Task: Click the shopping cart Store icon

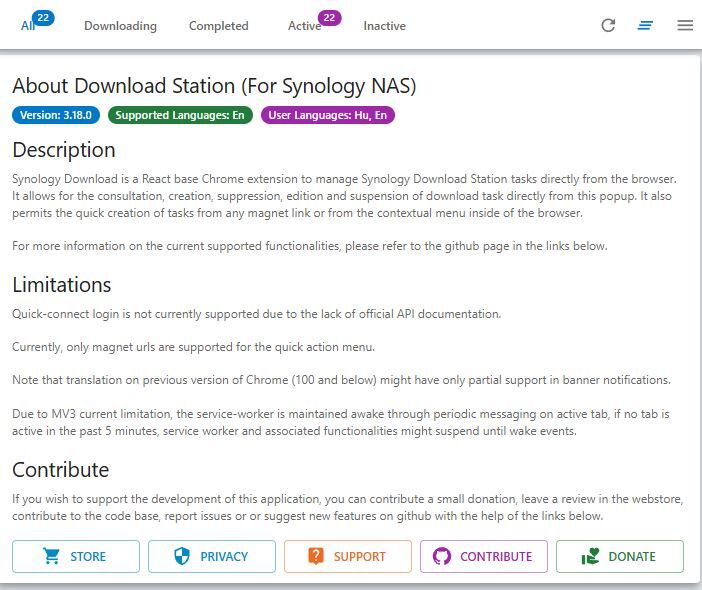Action: point(51,556)
